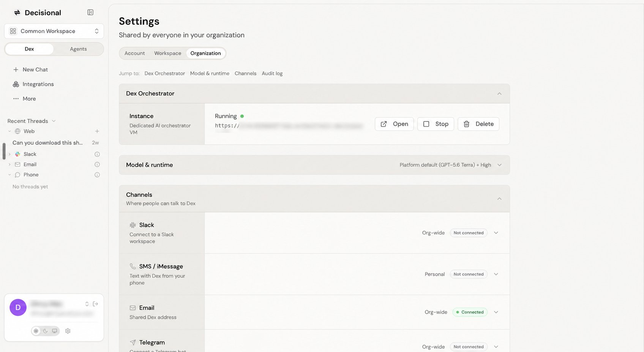Image resolution: width=644 pixels, height=352 pixels.
Task: Switch to the Account settings tab
Action: [135, 53]
